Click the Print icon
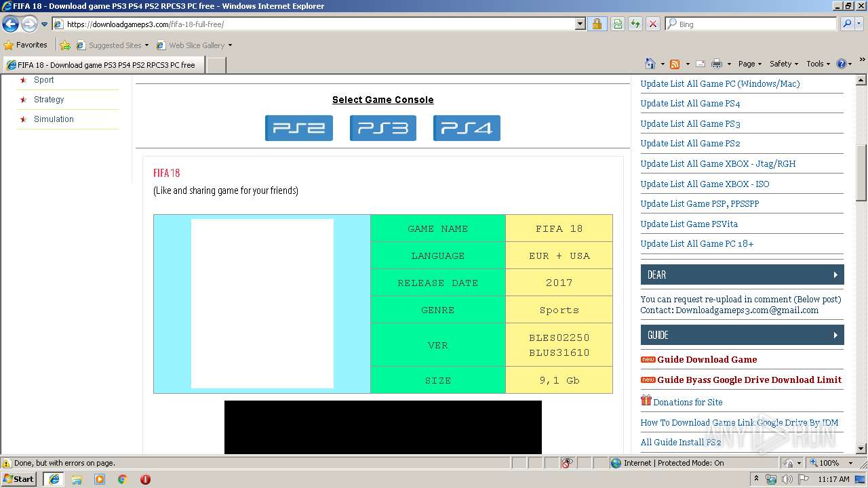Image resolution: width=868 pixels, height=488 pixels. pyautogui.click(x=717, y=64)
